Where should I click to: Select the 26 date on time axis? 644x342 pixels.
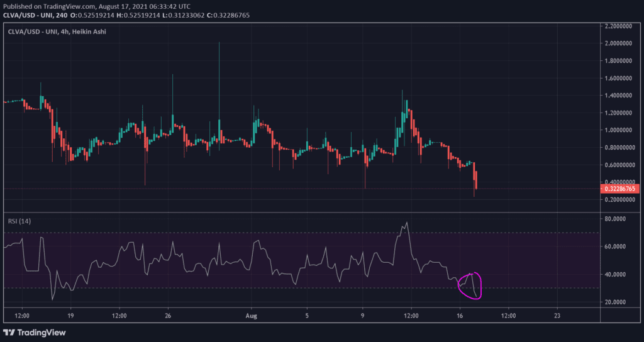point(167,316)
